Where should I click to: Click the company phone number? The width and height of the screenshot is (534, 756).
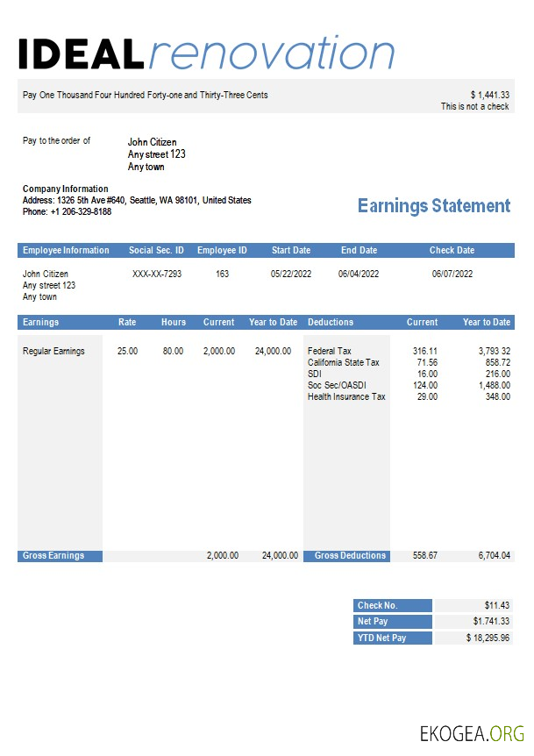(67, 211)
